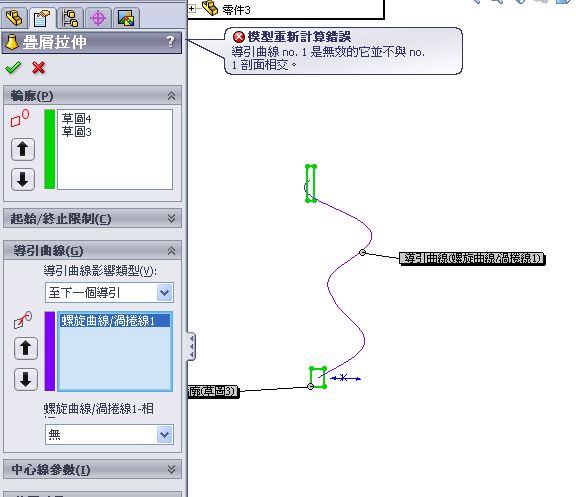This screenshot has height=497, width=576.
Task: Click the green profile color bar
Action: pos(50,149)
